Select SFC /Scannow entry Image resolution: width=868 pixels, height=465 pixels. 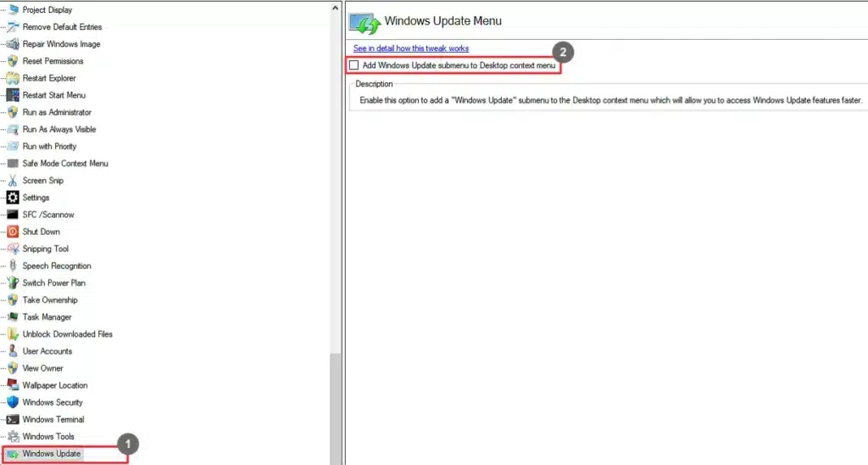48,215
